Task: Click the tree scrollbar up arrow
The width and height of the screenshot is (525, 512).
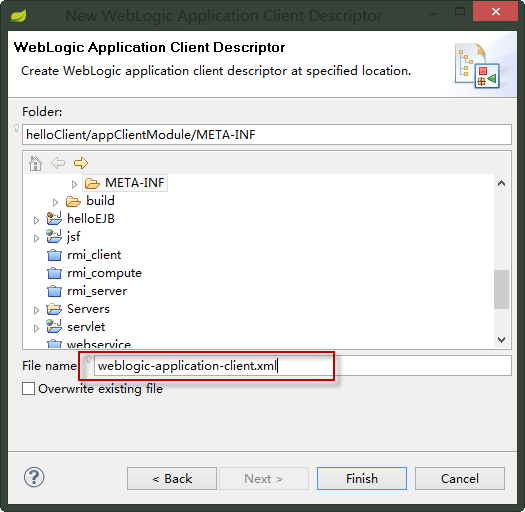Action: click(501, 184)
